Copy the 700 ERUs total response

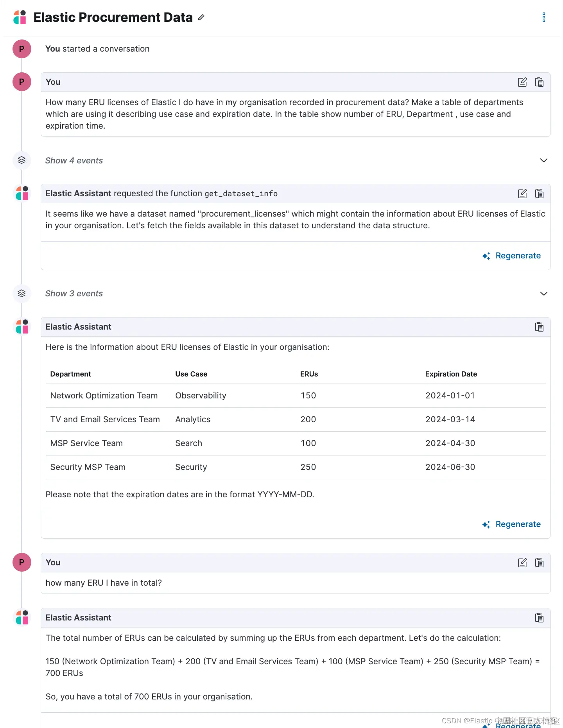point(539,618)
